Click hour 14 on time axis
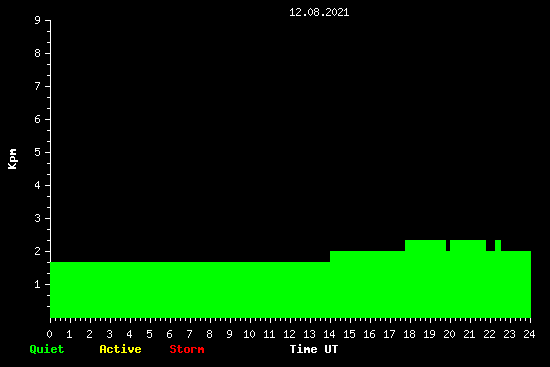550x367 pixels. point(329,334)
